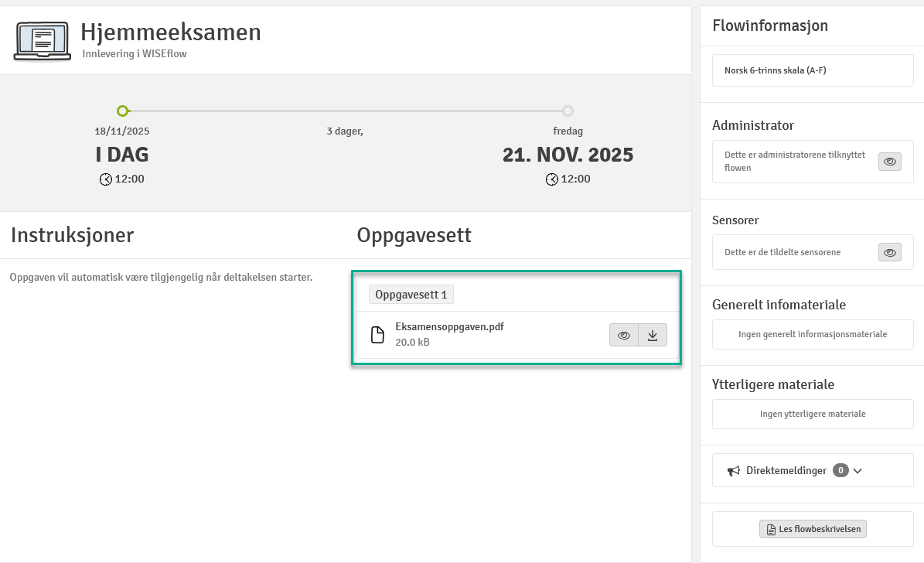
Task: Expand the Direktemeldinger section
Action: click(858, 470)
